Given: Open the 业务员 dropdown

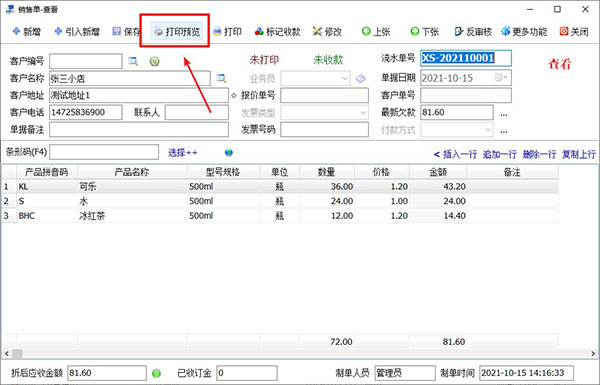Looking at the screenshot, I should click(345, 78).
